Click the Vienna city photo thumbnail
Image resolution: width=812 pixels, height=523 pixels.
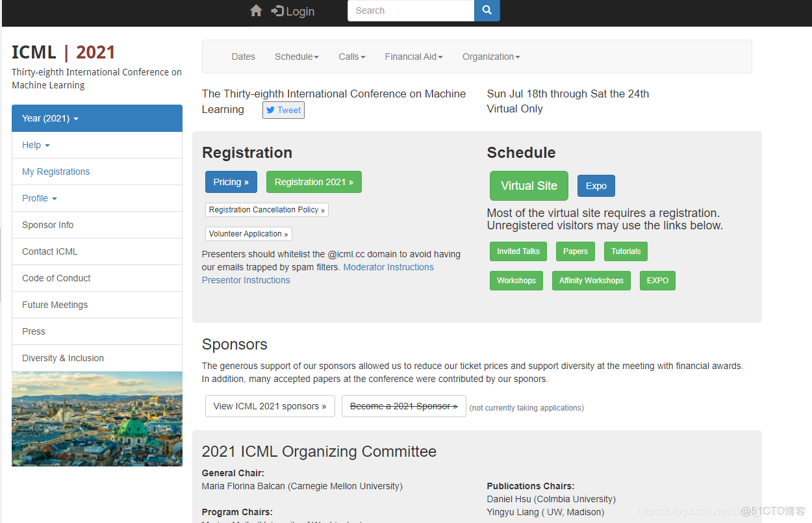tap(97, 418)
